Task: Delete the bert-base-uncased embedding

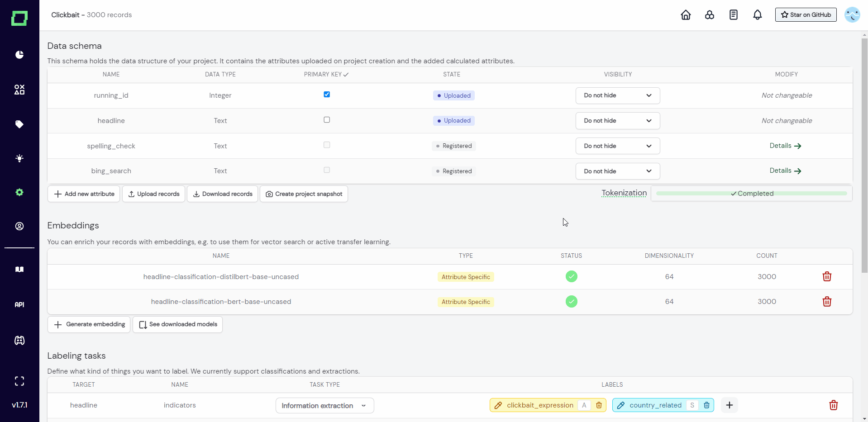Action: pyautogui.click(x=827, y=302)
